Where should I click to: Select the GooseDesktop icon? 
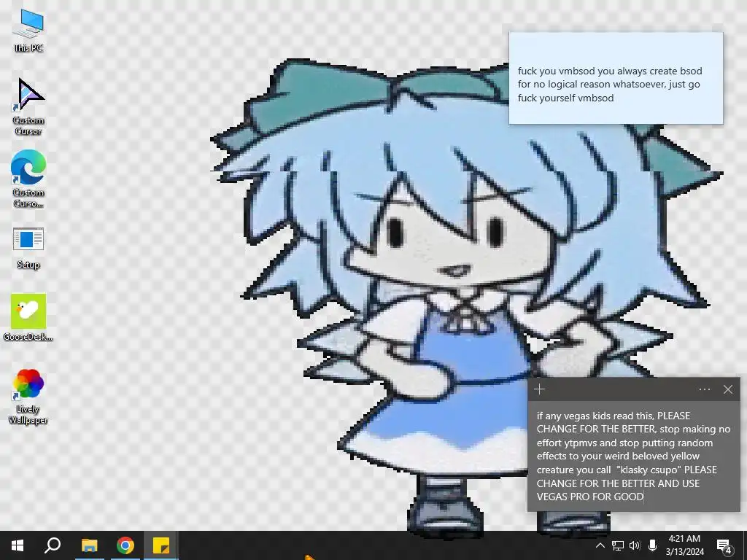pyautogui.click(x=28, y=318)
